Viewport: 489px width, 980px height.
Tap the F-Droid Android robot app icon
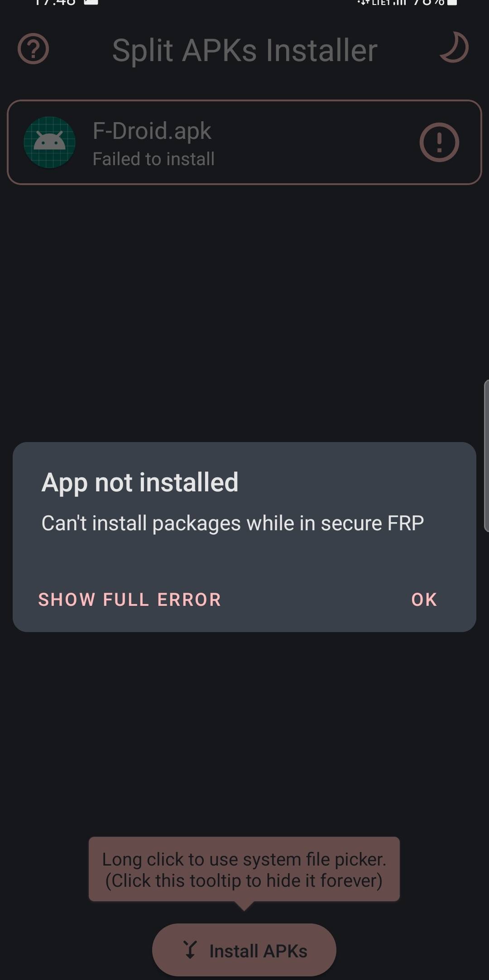[x=50, y=143]
